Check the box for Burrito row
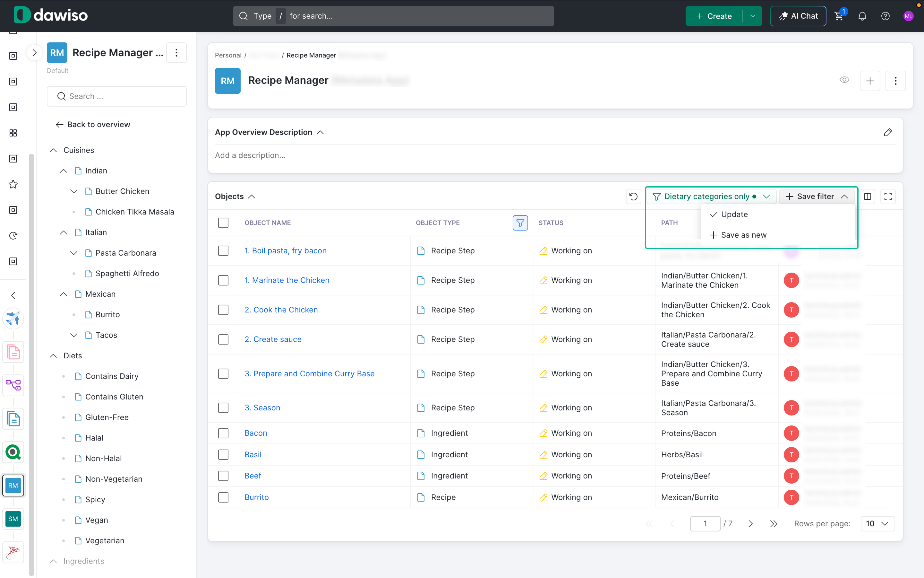Image resolution: width=924 pixels, height=578 pixels. click(223, 497)
